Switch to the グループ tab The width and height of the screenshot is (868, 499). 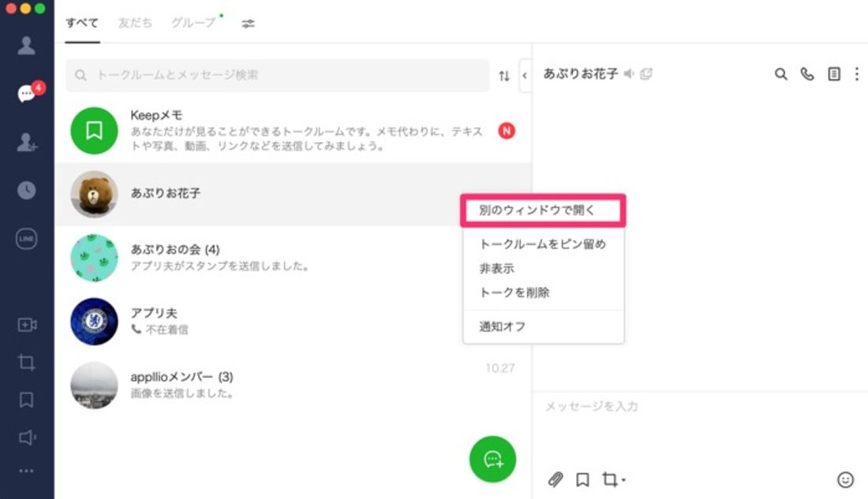coord(193,23)
